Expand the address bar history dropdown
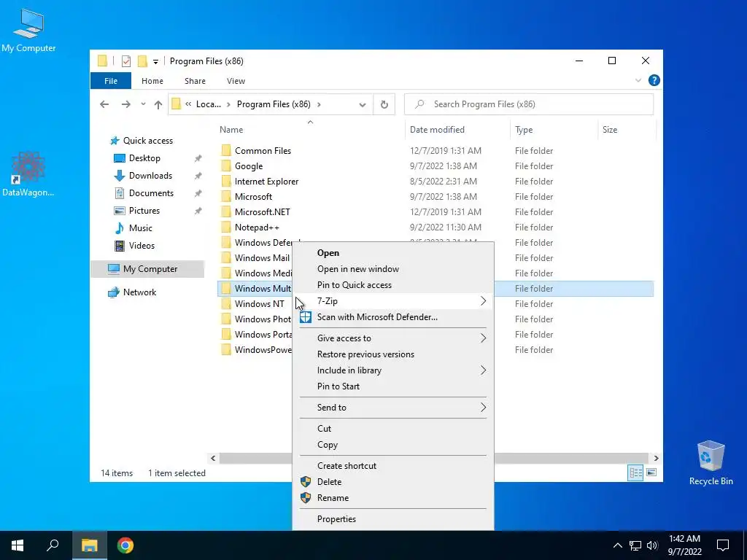This screenshot has height=560, width=747. tap(363, 105)
